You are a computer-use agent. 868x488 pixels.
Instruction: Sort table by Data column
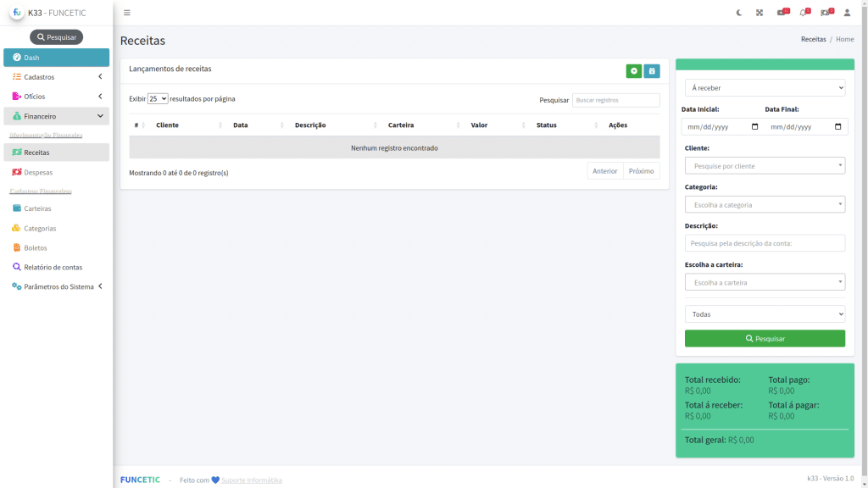click(x=258, y=125)
